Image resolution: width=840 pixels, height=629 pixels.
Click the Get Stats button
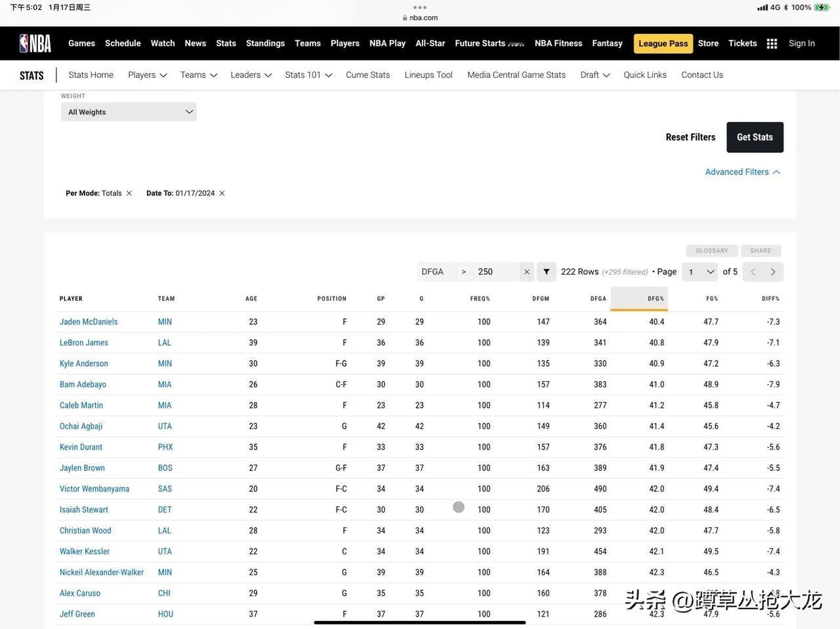tap(755, 137)
